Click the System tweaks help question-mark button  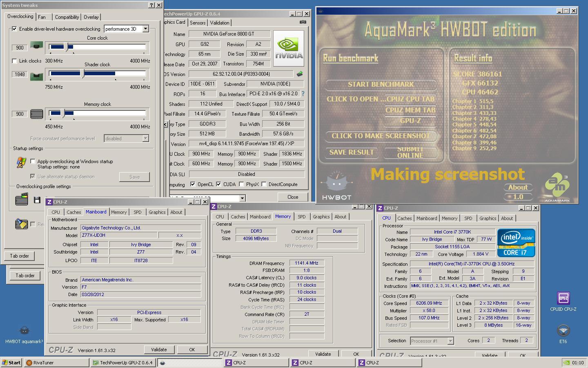[x=151, y=5]
